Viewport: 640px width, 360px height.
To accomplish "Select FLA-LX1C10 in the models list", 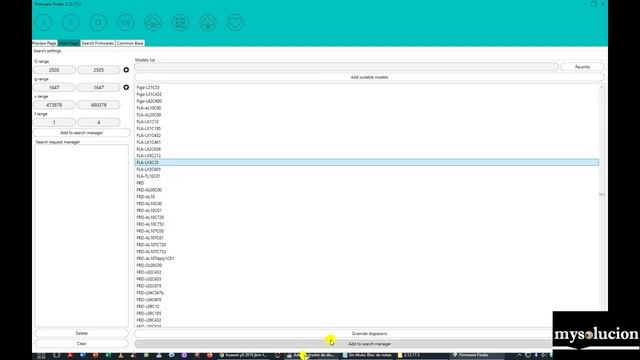I will click(x=148, y=122).
